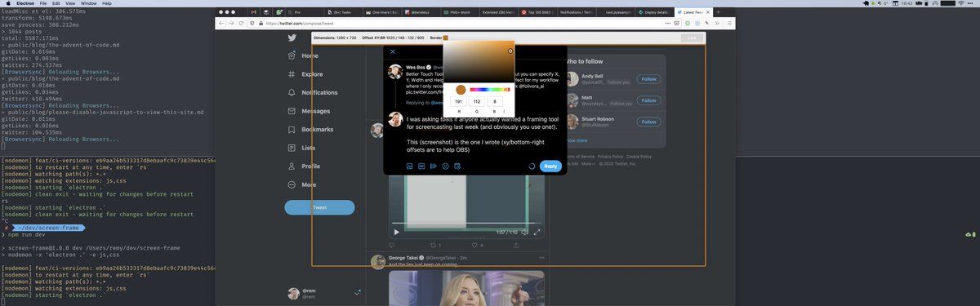The height and width of the screenshot is (306, 980).
Task: Click the saturation gradient area of picker
Action: tap(479, 61)
